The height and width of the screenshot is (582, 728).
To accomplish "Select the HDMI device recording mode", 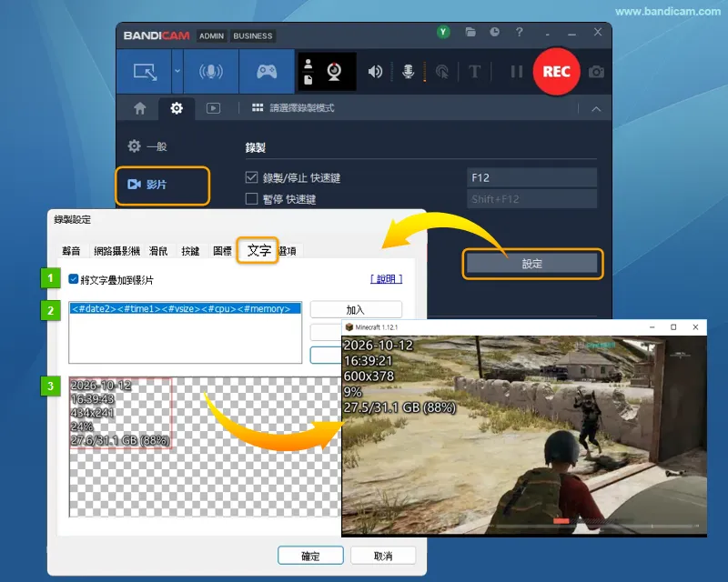I will (211, 72).
